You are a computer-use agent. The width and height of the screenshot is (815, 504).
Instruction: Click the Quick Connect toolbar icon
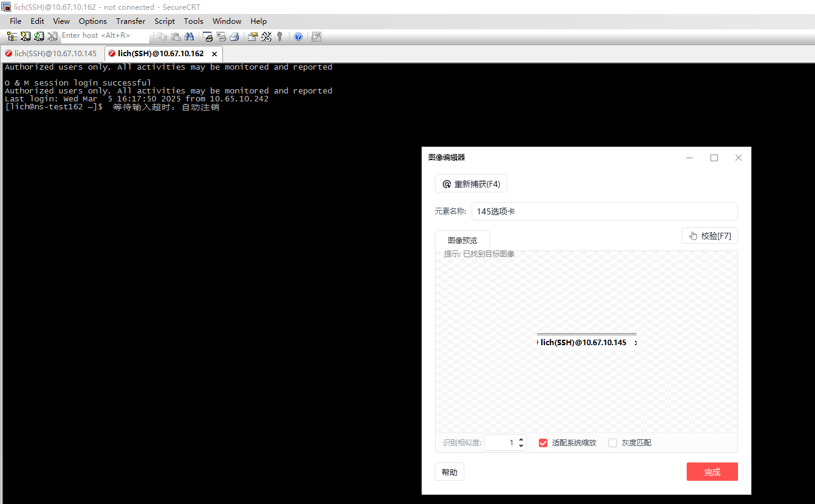coord(26,37)
